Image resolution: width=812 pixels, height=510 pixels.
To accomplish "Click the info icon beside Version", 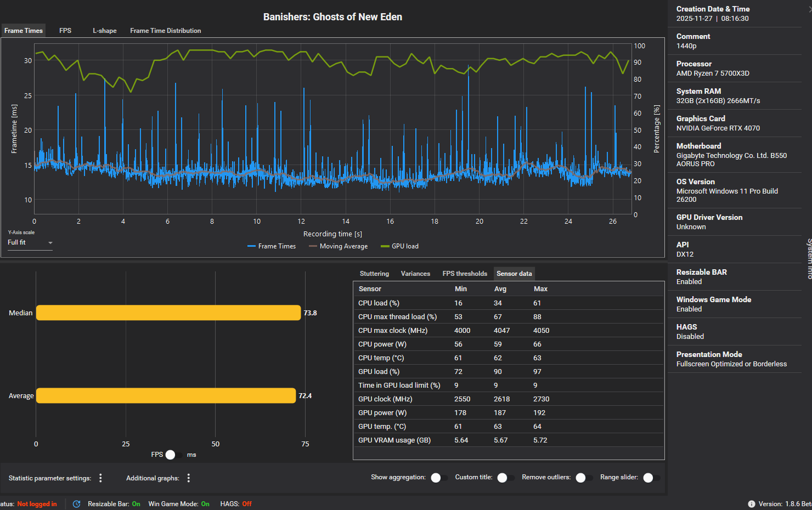I will pos(752,504).
